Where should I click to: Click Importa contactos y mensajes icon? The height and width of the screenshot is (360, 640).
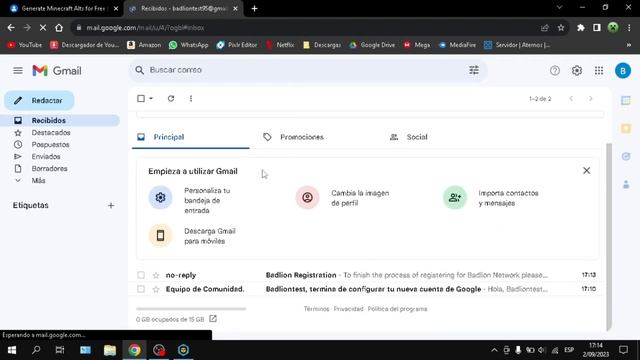[455, 198]
